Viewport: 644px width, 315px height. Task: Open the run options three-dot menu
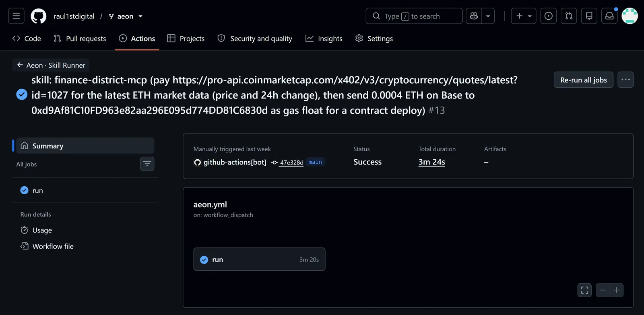coord(625,80)
